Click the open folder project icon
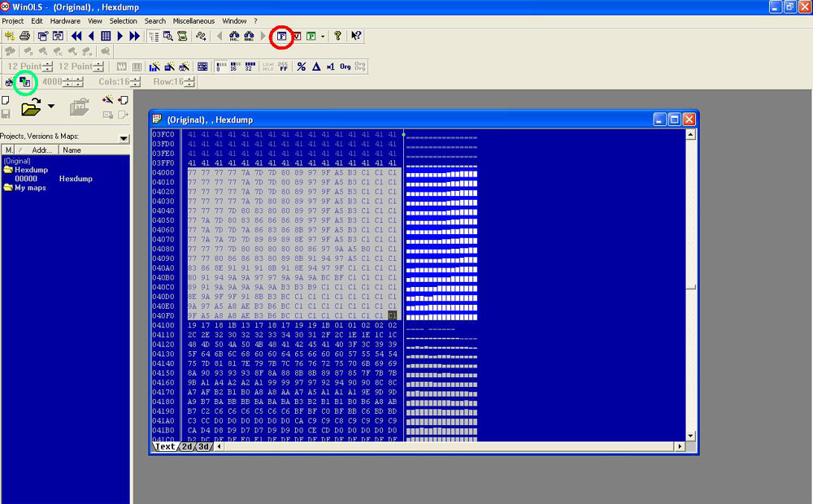The height and width of the screenshot is (504, 813). [31, 108]
